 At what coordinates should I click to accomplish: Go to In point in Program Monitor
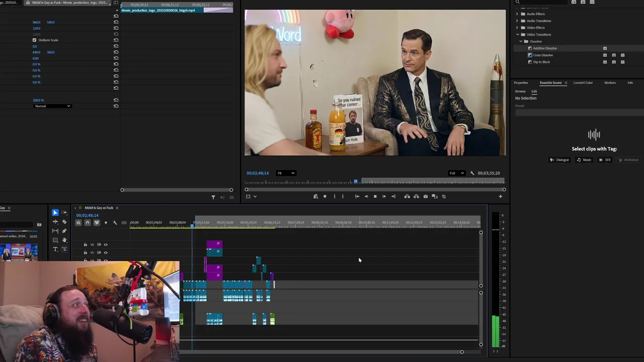[x=357, y=197]
